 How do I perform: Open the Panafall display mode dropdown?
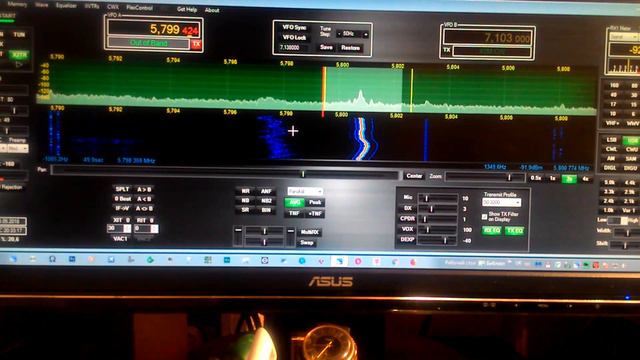tap(305, 191)
